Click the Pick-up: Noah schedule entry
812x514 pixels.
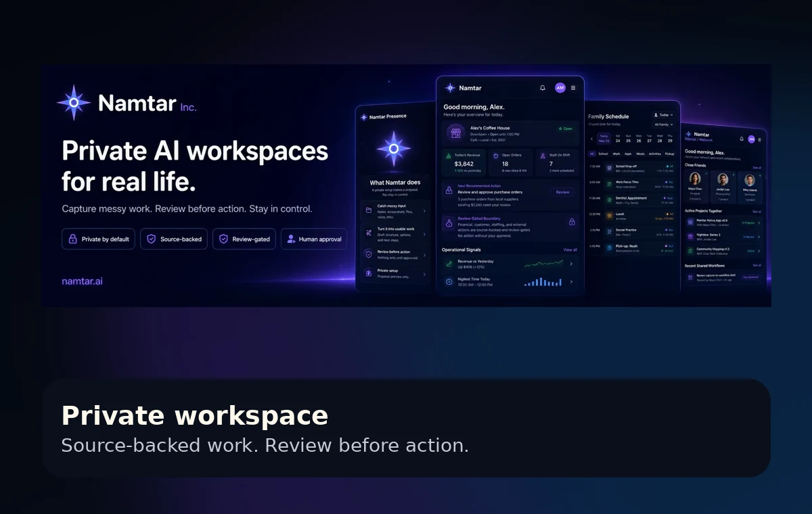point(639,248)
